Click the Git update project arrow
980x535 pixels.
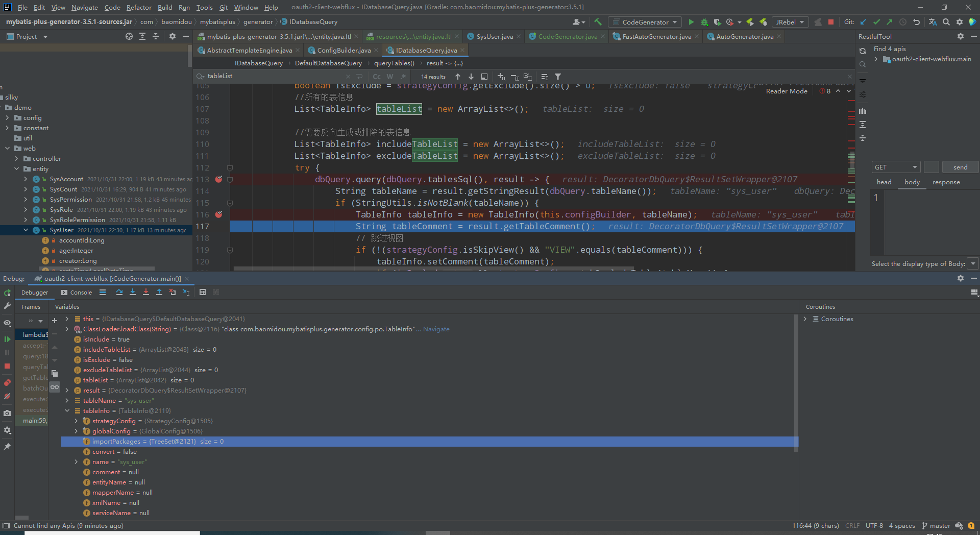pos(863,22)
